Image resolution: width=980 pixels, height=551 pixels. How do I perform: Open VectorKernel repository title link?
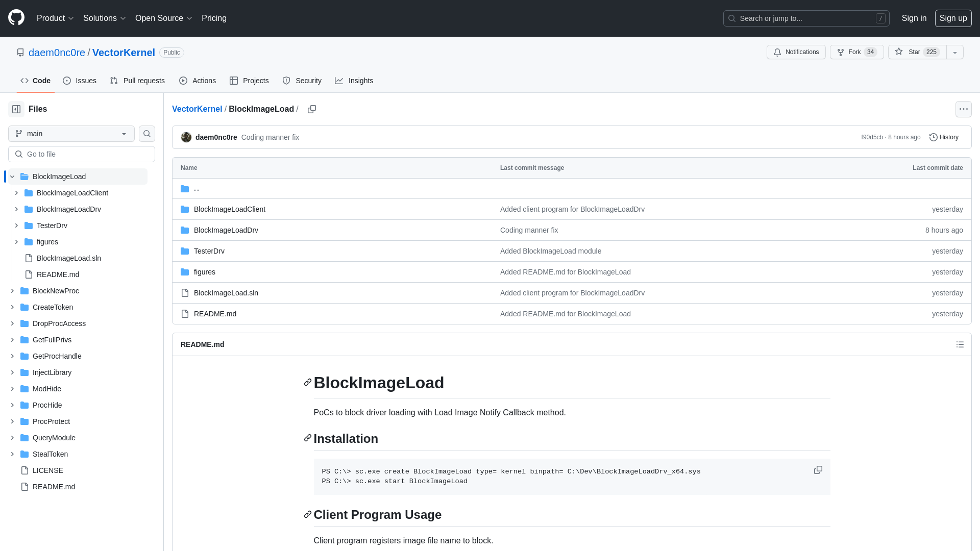tap(124, 53)
